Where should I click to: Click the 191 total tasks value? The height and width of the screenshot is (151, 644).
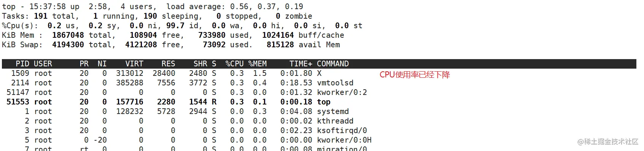(x=41, y=16)
